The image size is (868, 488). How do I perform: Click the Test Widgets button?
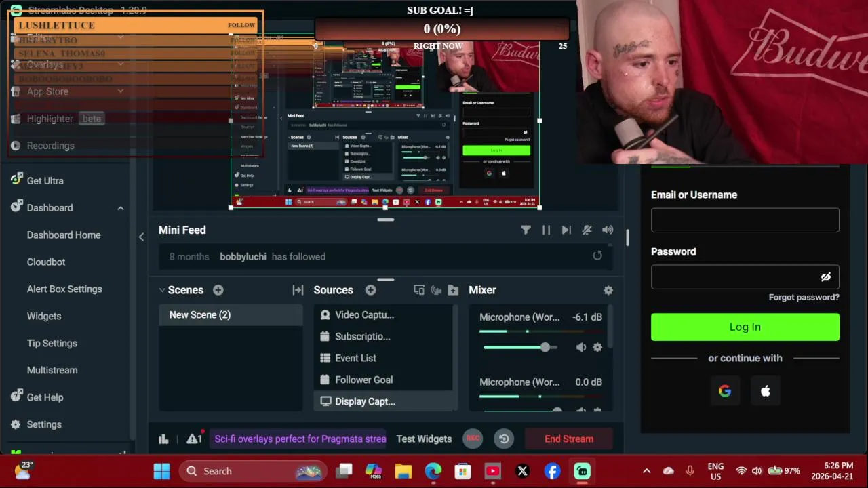[x=424, y=439]
